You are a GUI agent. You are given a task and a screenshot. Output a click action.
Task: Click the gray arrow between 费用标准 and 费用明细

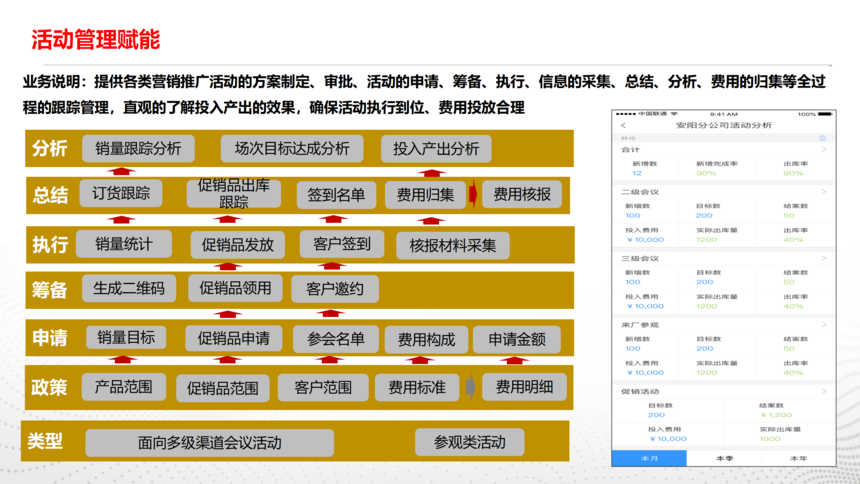click(x=470, y=387)
